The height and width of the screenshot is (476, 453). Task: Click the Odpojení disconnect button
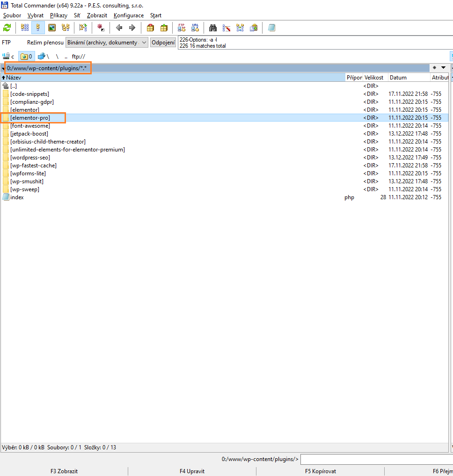point(163,43)
